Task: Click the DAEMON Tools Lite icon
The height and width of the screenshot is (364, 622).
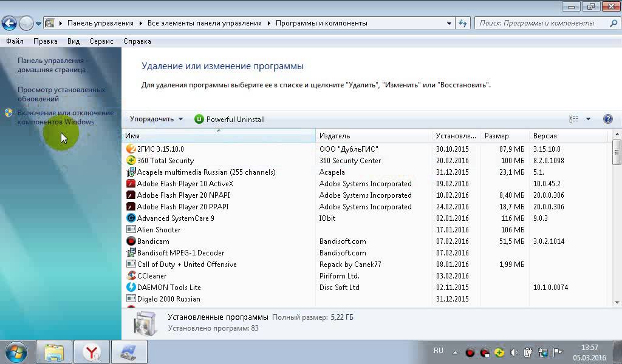Action: coord(131,287)
